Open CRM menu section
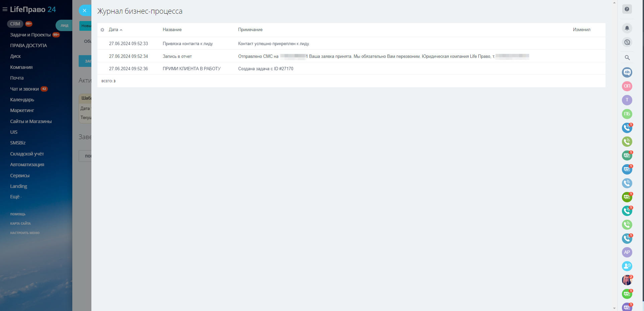This screenshot has width=644, height=311. click(x=15, y=24)
